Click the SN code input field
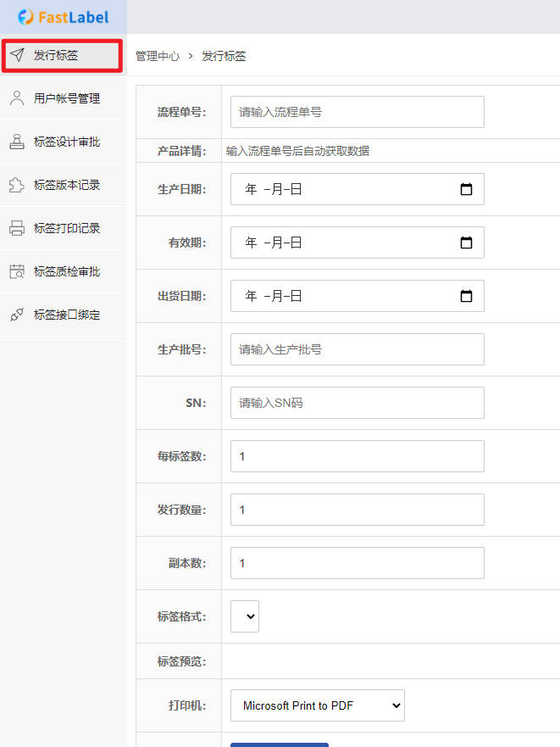The image size is (560, 747). (357, 403)
